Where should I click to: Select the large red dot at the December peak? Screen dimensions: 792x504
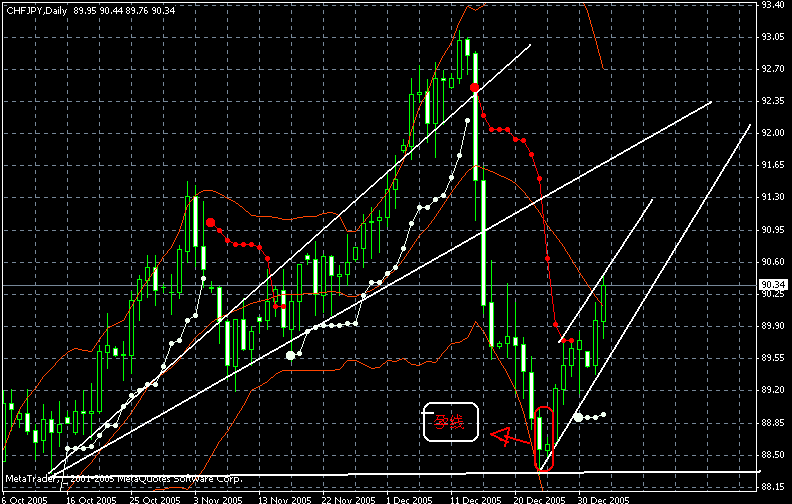474,88
